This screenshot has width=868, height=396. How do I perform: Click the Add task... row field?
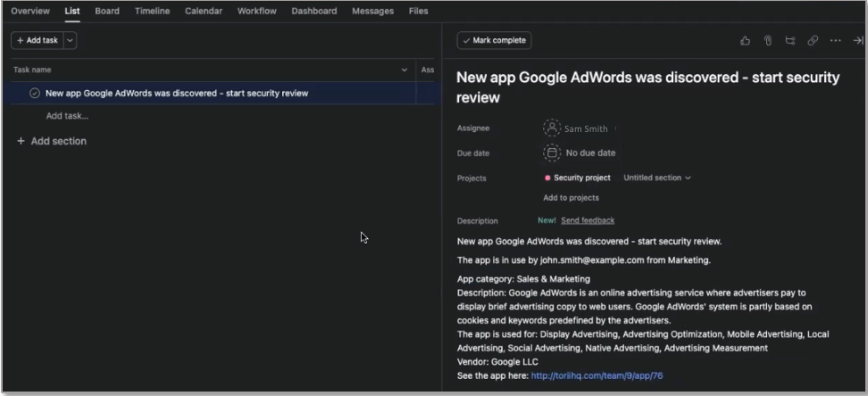pyautogui.click(x=67, y=116)
